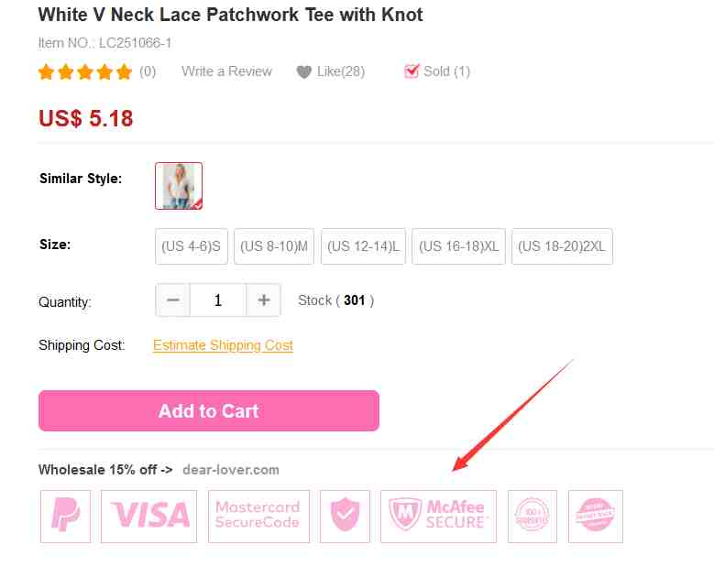The width and height of the screenshot is (714, 588).
Task: Click the money back stamp badge
Action: (596, 516)
